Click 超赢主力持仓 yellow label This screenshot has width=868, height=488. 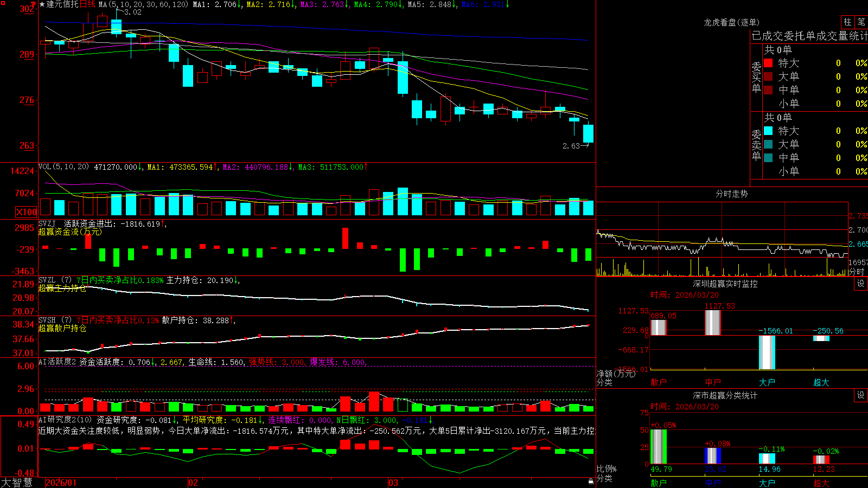tap(62, 288)
